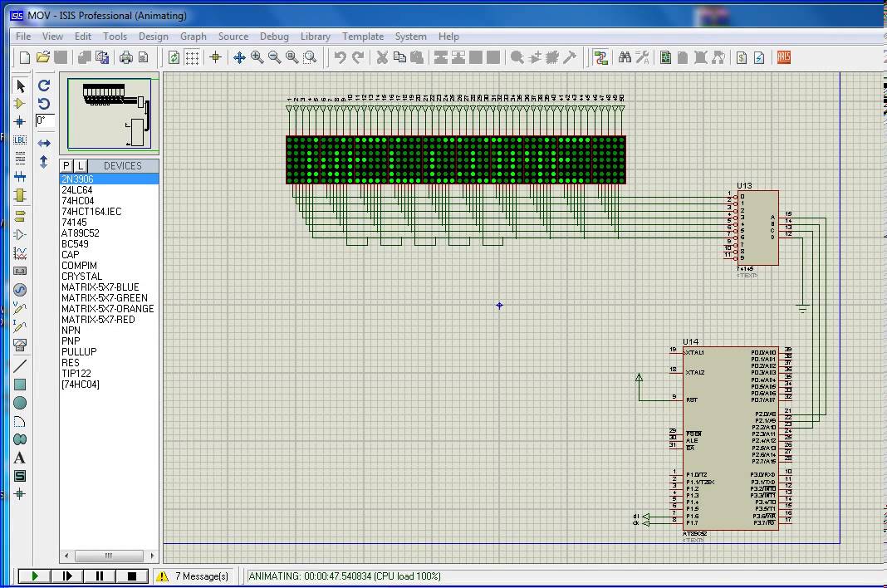Pause the running simulation
The image size is (887, 588).
point(100,576)
